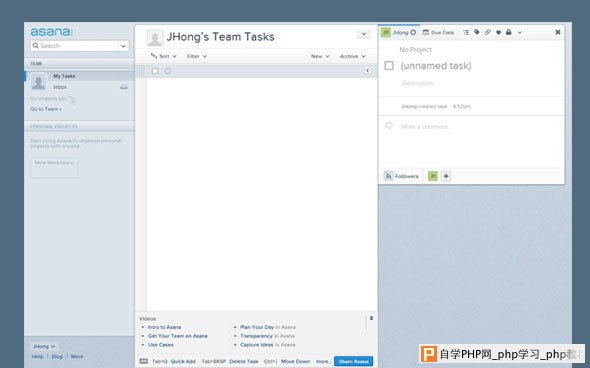590x368 pixels.
Task: Open the search options dropdown arrow
Action: [x=123, y=46]
